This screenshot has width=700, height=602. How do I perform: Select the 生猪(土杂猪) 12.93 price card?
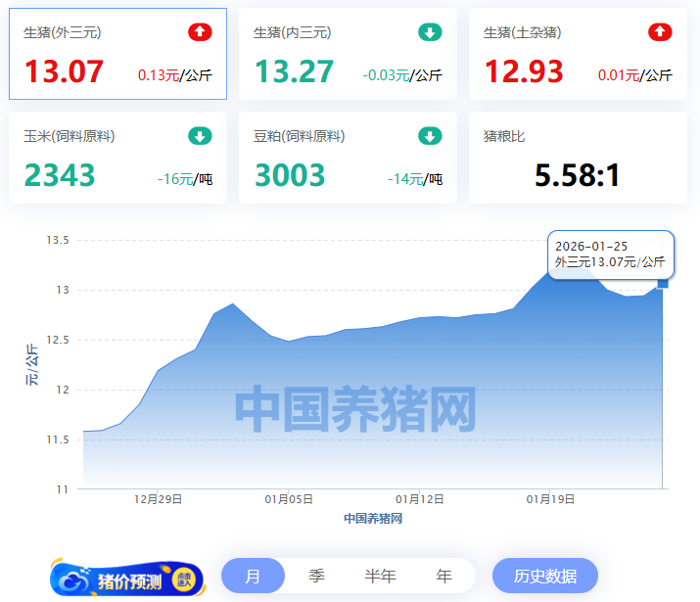coord(578,55)
